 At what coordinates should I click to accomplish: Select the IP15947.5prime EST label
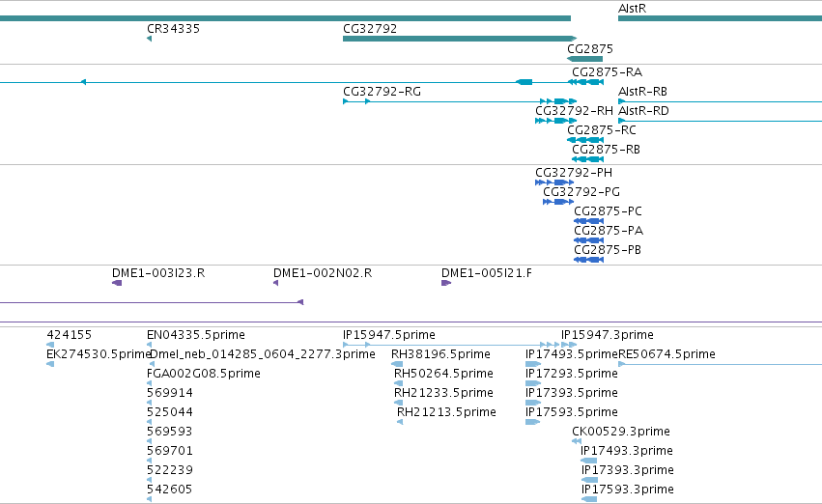pyautogui.click(x=389, y=335)
